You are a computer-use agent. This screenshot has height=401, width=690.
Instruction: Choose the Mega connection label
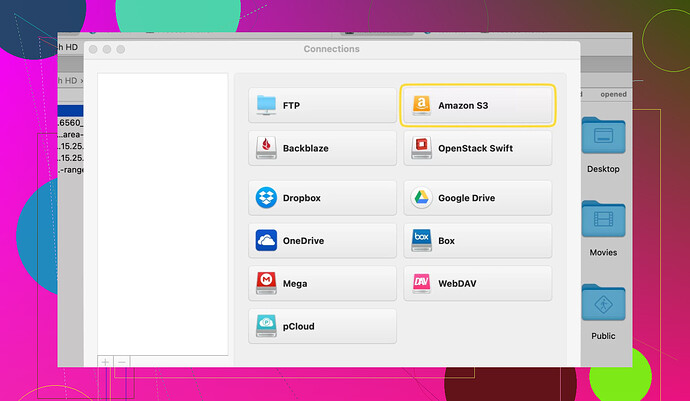pyautogui.click(x=295, y=283)
